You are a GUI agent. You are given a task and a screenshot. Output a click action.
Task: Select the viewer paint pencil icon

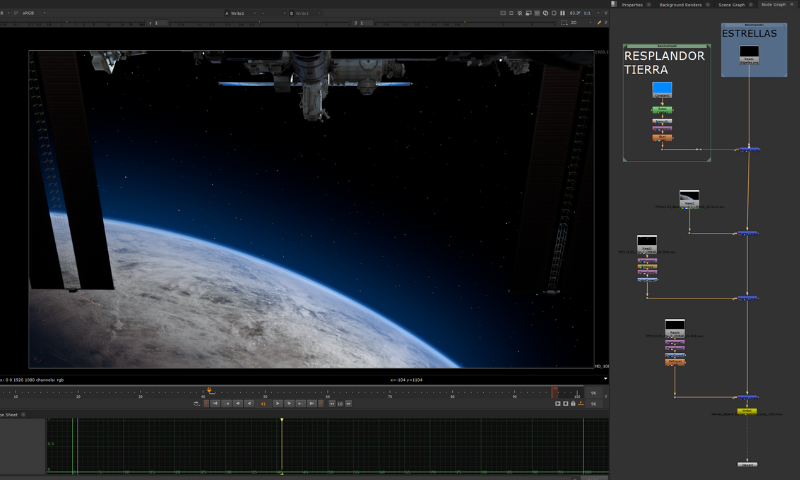[x=599, y=22]
